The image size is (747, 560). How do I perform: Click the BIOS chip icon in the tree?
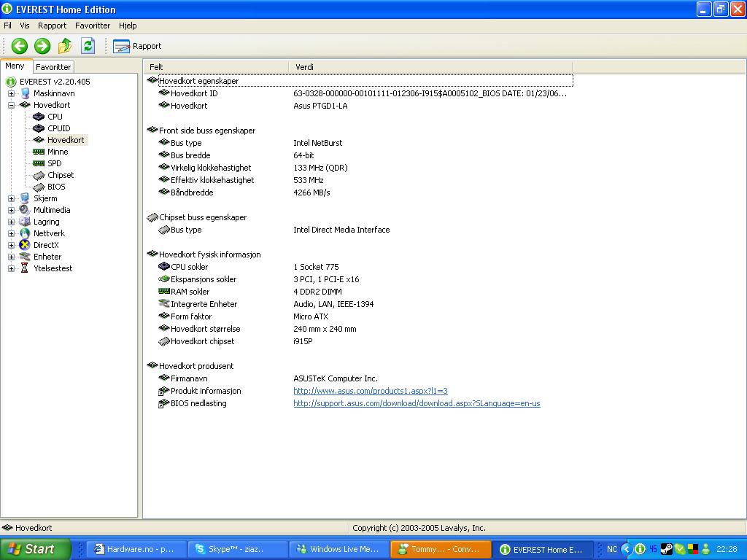click(x=39, y=187)
